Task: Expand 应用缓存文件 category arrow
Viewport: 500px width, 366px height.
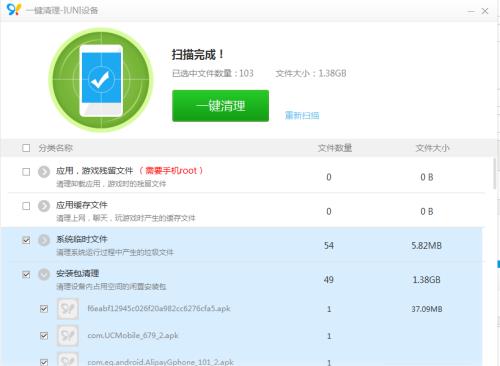Action: 44,206
